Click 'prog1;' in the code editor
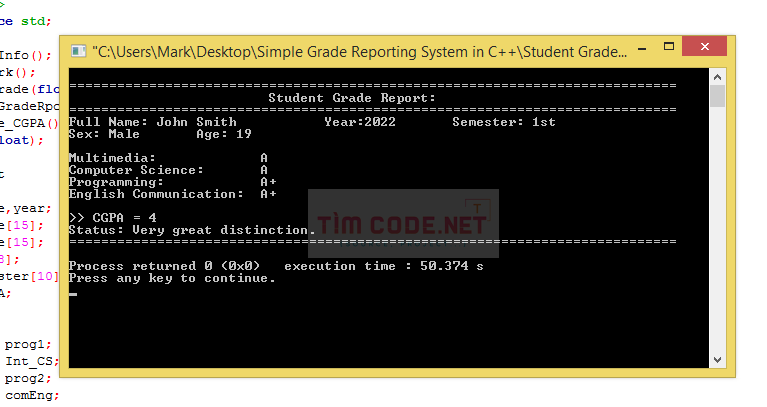 [28, 344]
